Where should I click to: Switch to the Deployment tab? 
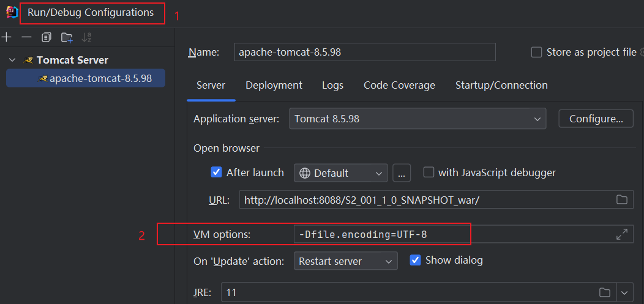coord(274,85)
